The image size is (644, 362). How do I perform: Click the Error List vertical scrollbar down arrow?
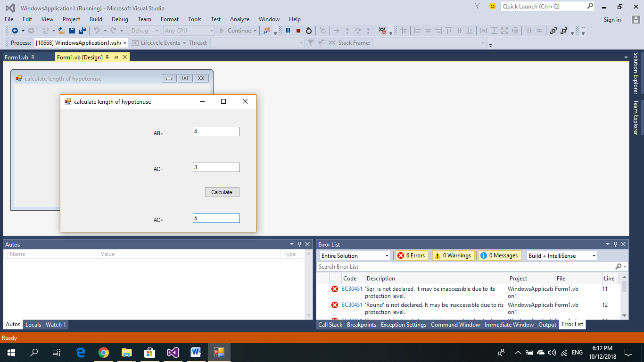click(x=624, y=315)
